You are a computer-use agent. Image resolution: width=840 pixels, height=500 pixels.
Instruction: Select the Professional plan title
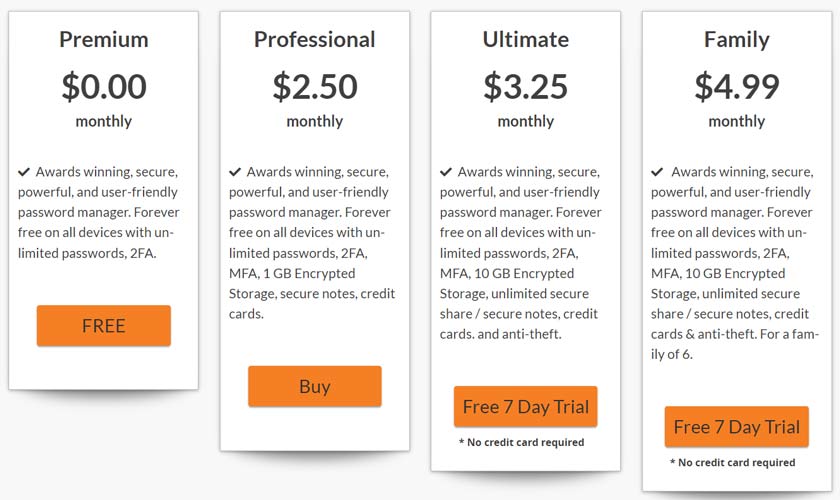[315, 40]
